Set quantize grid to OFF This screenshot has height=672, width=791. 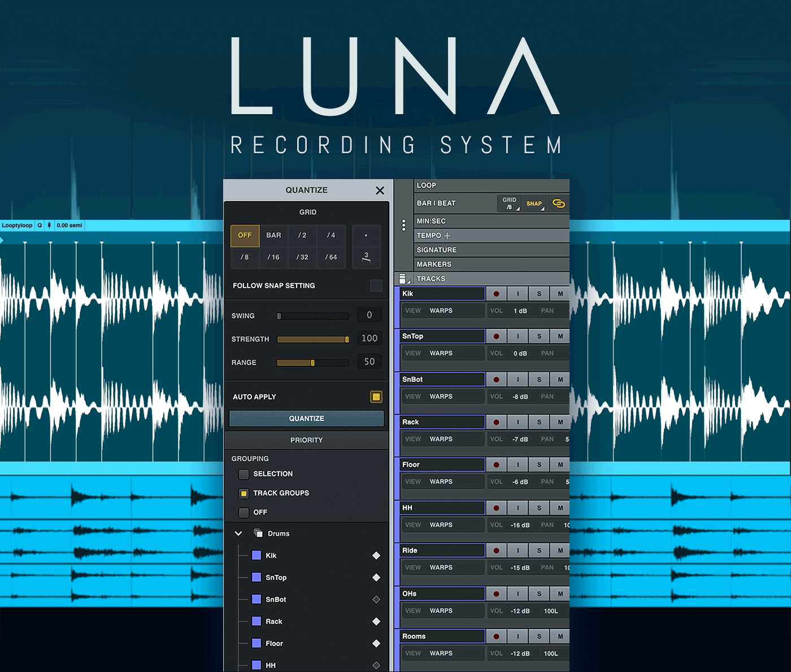pos(245,236)
